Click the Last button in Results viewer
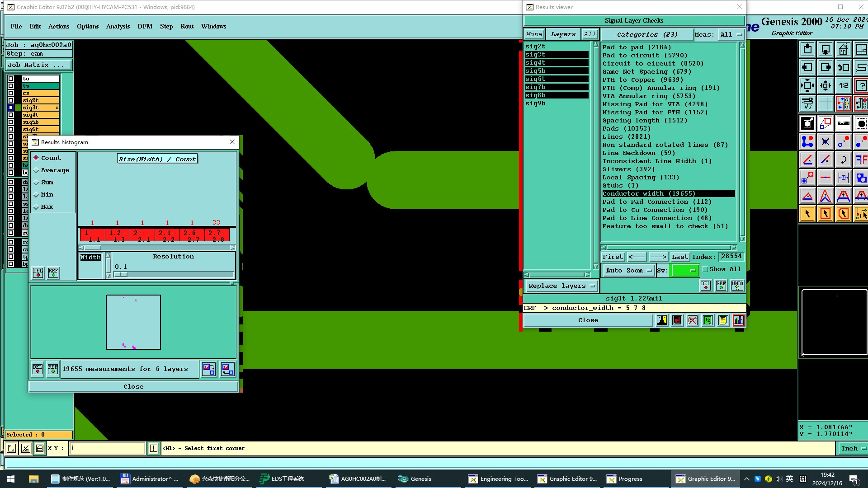868x488 pixels. point(680,257)
